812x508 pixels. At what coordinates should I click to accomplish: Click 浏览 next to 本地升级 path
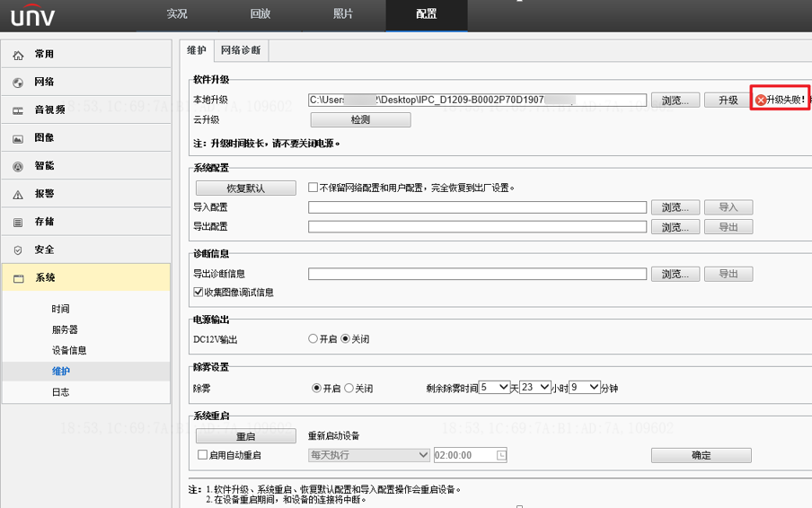pos(675,100)
